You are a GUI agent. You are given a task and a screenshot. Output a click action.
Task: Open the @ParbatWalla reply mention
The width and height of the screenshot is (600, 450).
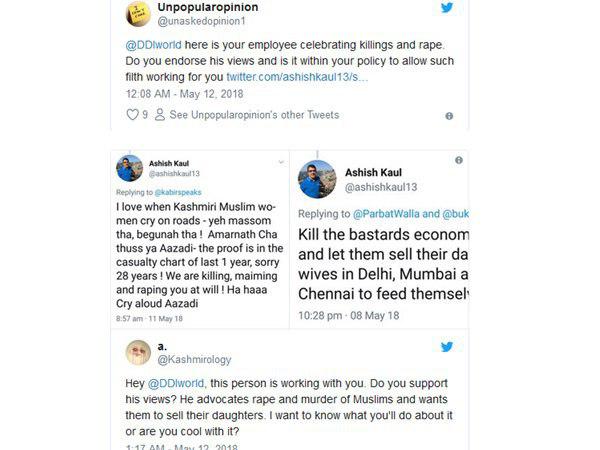pos(389,215)
